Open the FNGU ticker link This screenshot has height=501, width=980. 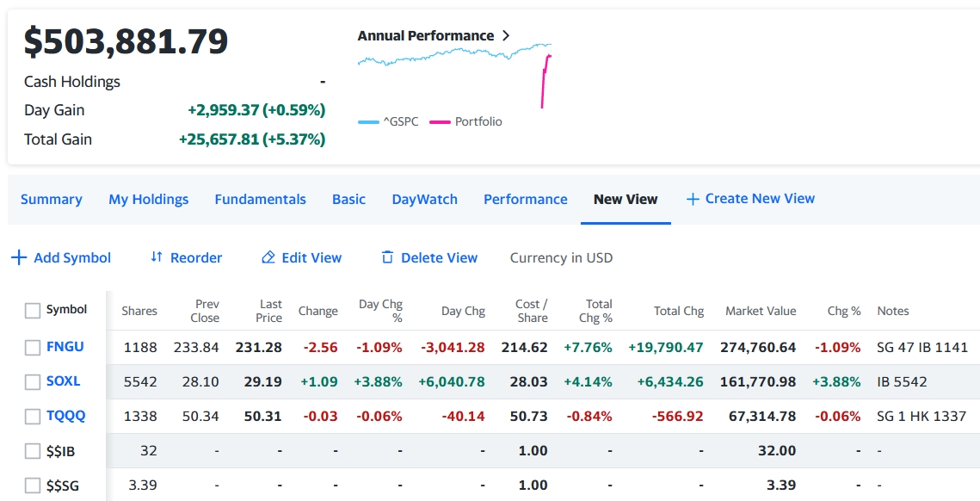[x=65, y=347]
